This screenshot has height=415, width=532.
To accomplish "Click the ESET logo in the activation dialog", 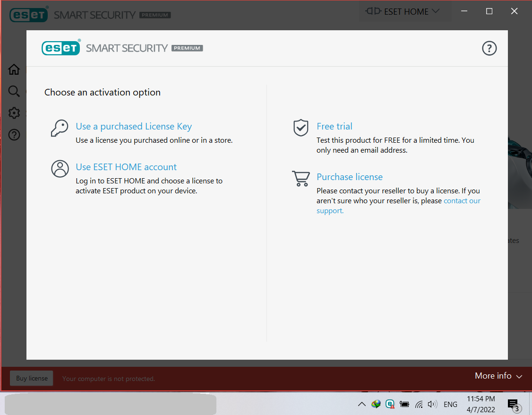I will (x=61, y=48).
